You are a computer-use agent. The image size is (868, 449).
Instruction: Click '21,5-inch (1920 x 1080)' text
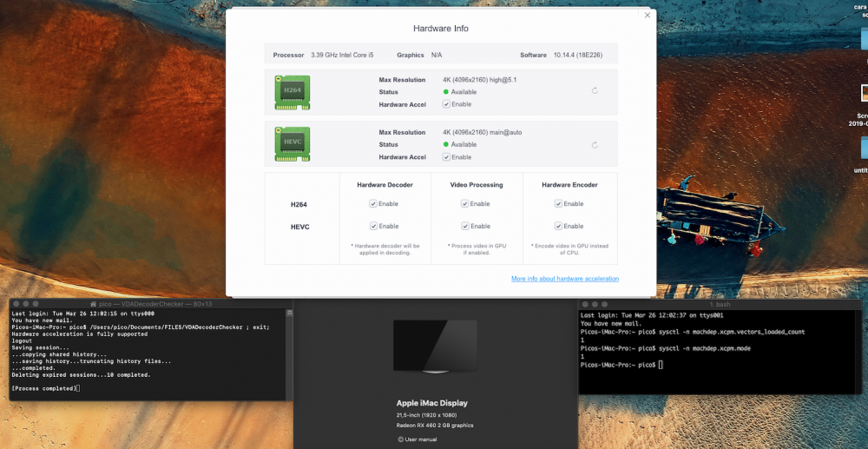click(427, 414)
